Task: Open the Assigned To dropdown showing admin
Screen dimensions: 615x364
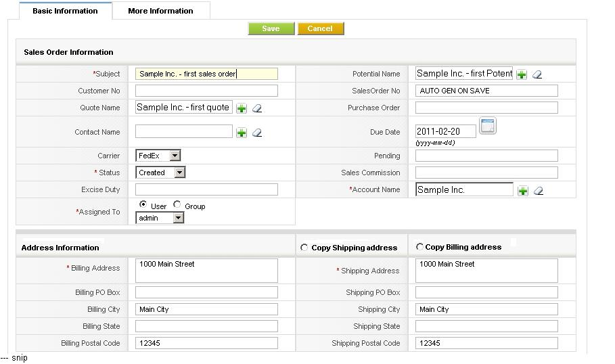Action: [x=160, y=218]
